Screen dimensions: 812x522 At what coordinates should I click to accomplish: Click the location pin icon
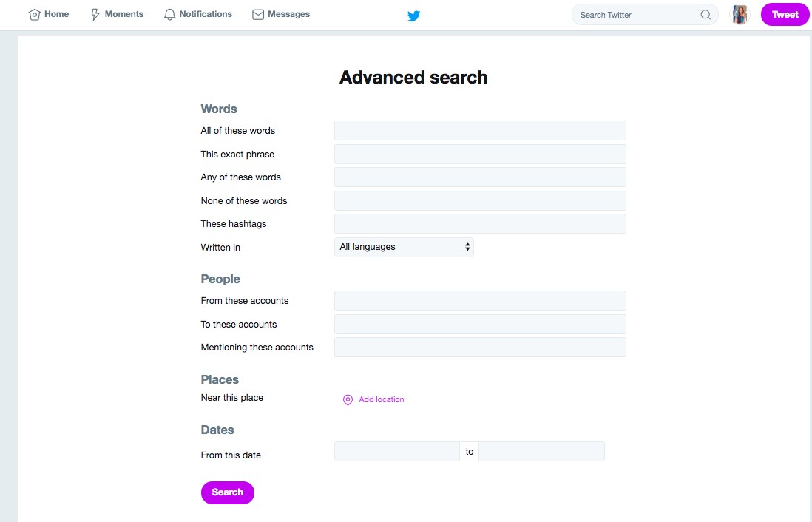(348, 400)
